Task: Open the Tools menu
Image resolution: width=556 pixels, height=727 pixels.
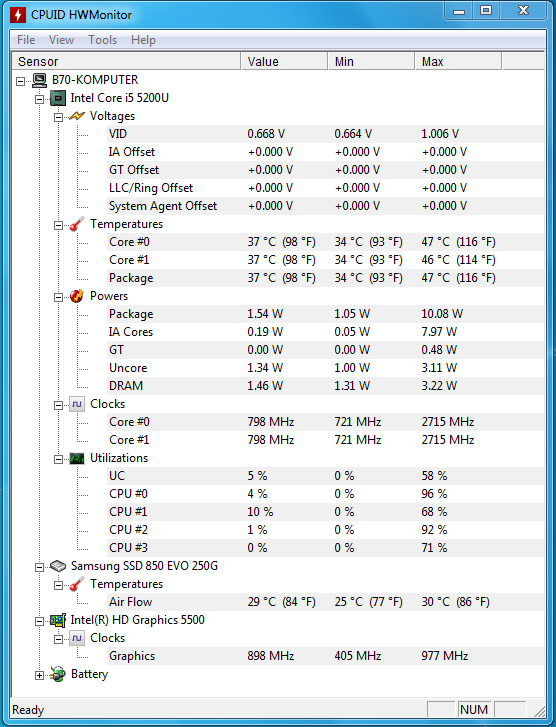Action: coord(102,40)
